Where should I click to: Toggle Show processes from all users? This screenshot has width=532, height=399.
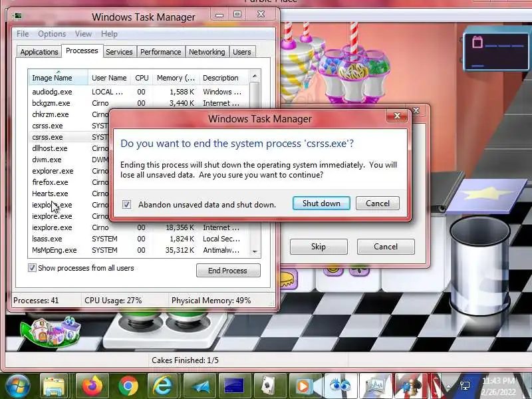[x=32, y=268]
